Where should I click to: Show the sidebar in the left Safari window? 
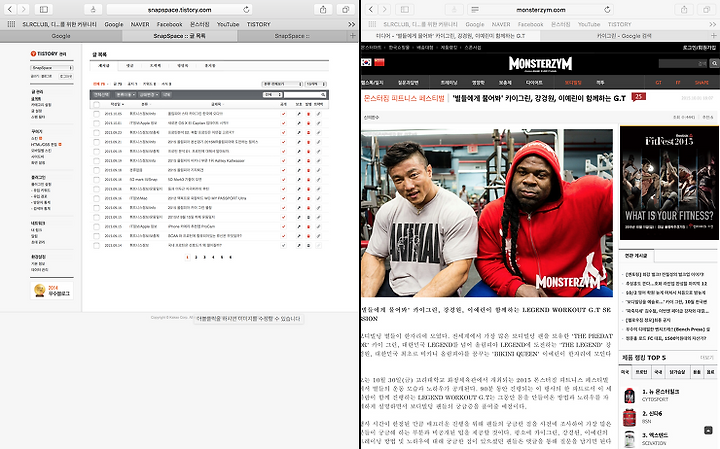(44, 9)
